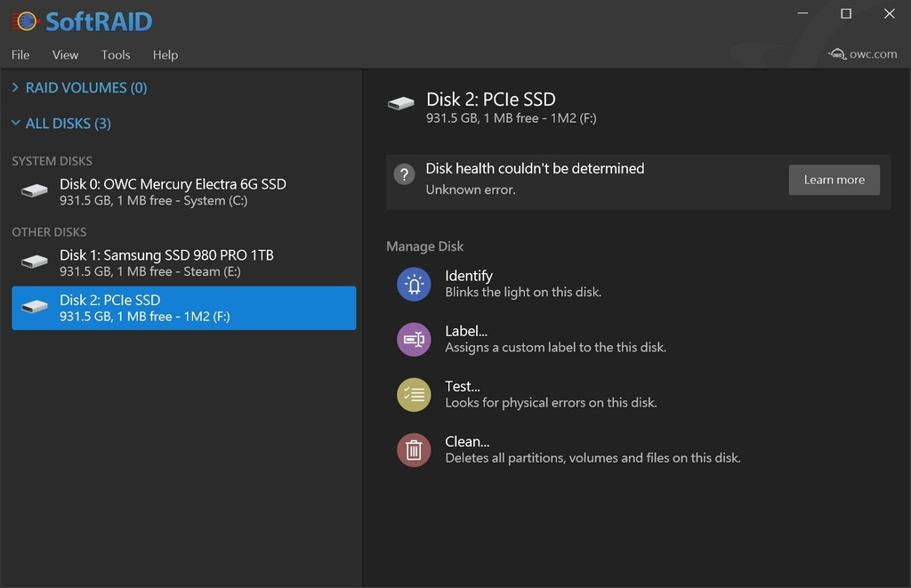Select Disk 0: OWC Mercury Electra 6G SSD
The image size is (911, 588).
(x=183, y=192)
